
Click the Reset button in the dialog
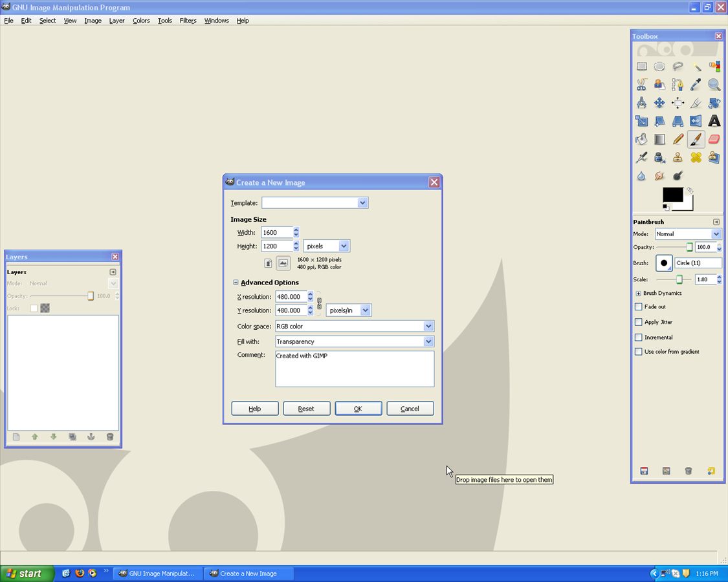[307, 409]
